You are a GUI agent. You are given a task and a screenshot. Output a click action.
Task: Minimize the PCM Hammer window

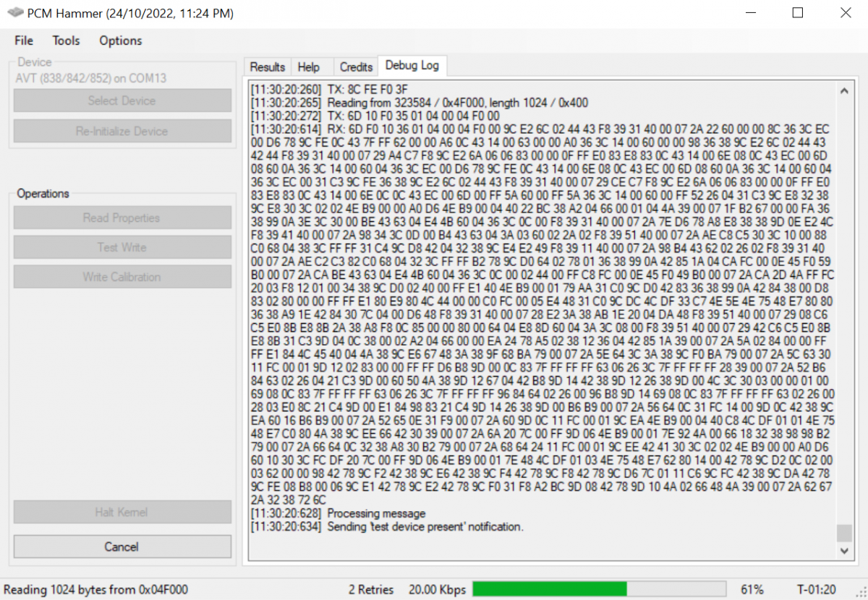tap(750, 13)
